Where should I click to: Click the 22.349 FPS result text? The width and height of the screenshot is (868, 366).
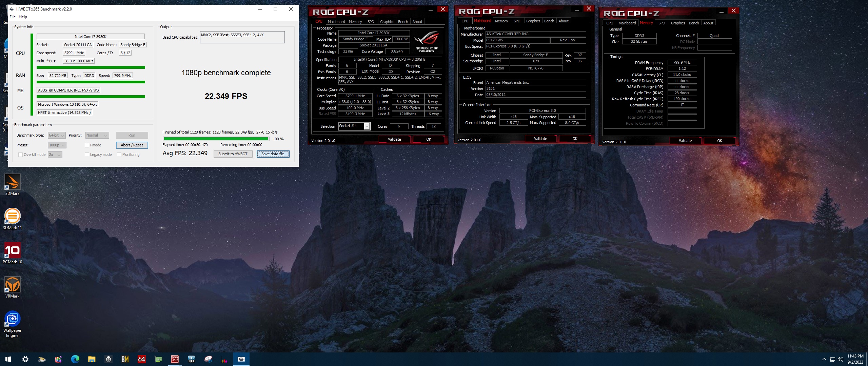tap(226, 96)
